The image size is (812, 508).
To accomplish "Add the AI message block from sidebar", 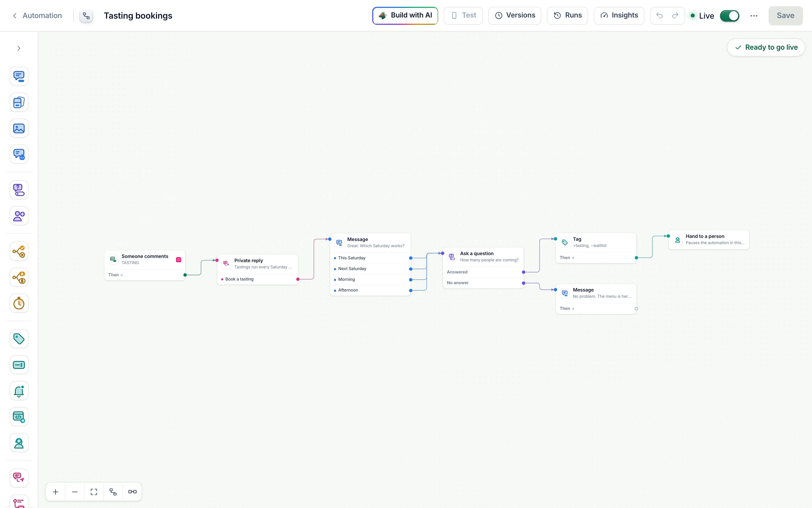I will tap(19, 155).
